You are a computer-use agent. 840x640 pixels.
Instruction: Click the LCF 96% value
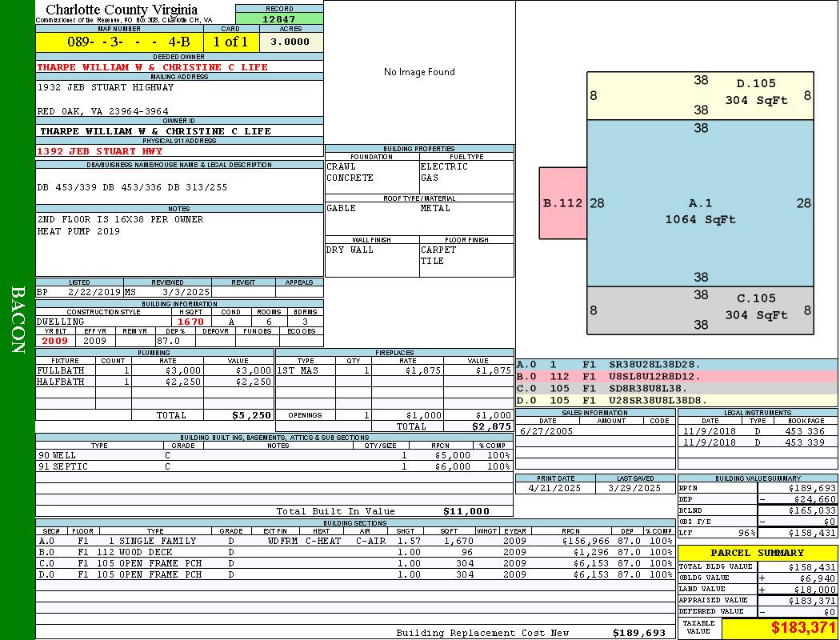coord(746,534)
